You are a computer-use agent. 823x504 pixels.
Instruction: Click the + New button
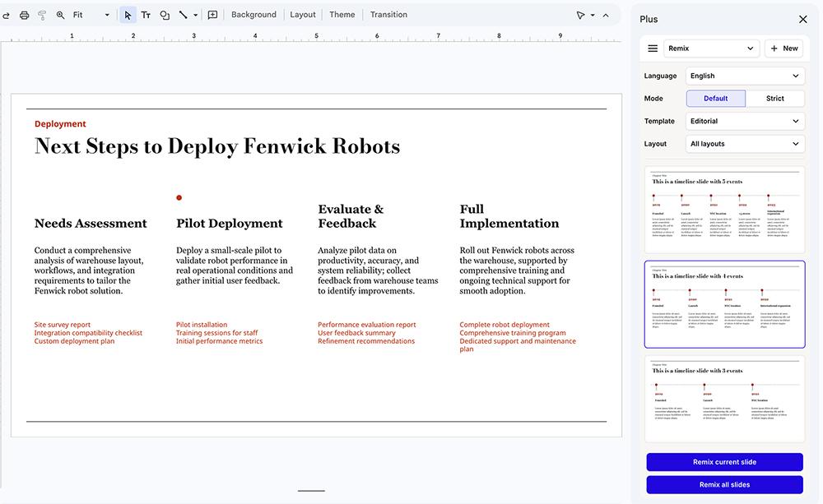(x=783, y=49)
